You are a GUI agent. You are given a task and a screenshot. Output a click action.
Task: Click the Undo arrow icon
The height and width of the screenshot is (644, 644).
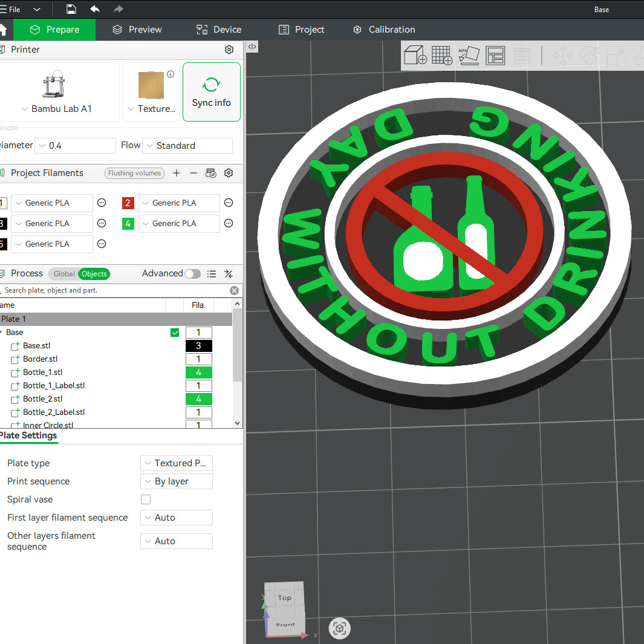95,9
